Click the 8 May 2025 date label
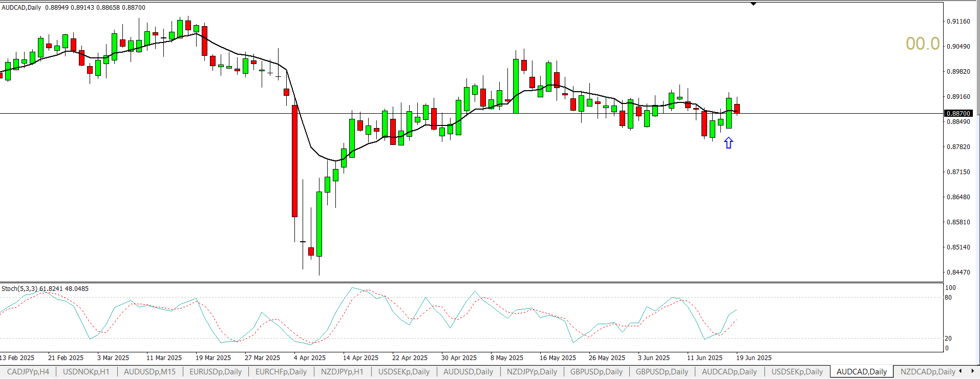The image size is (980, 379). pos(507,358)
